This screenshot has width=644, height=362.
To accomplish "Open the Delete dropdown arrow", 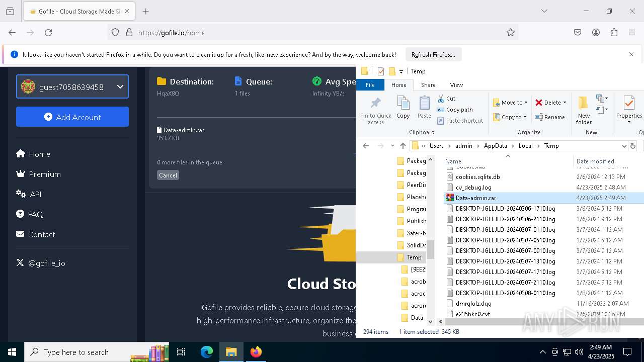I will pyautogui.click(x=565, y=103).
